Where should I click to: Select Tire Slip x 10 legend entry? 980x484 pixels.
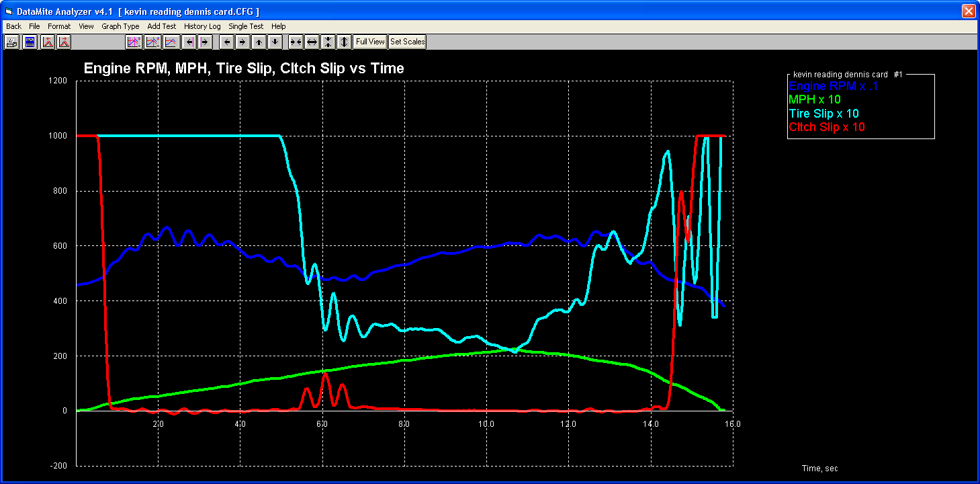tap(823, 114)
